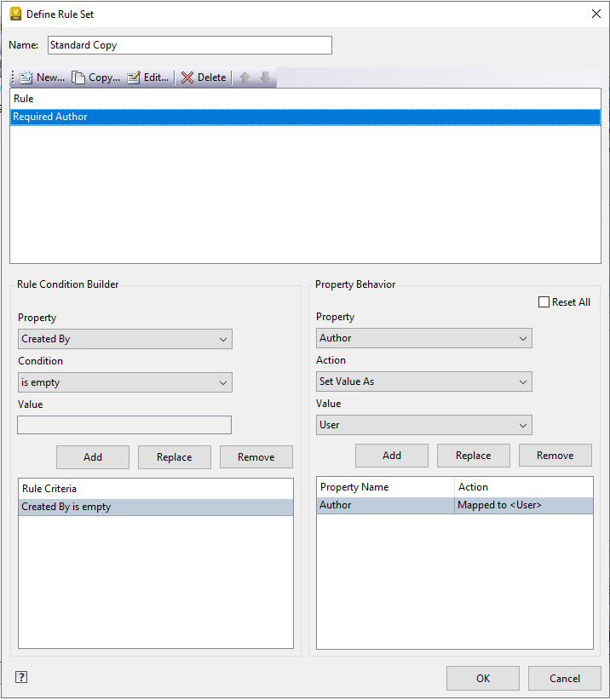Move rule up with the up arrow
Screen dimensions: 610x700
245,77
